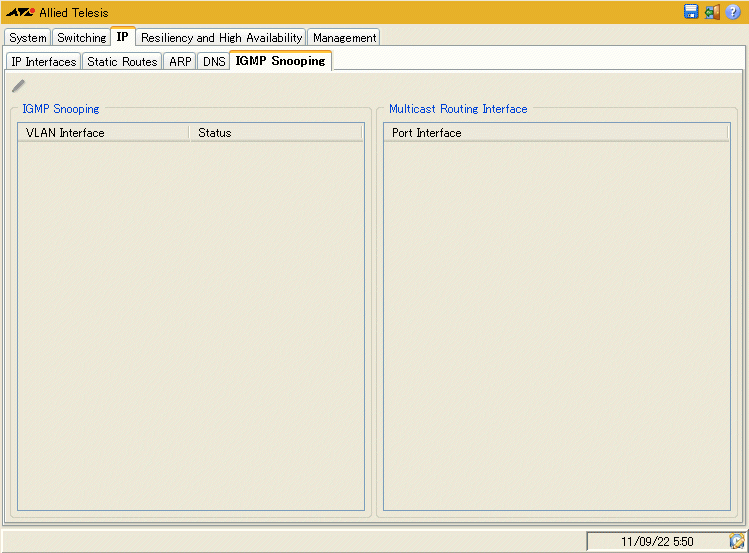This screenshot has height=553, width=749.
Task: Click the Allied Telesis logo
Action: (x=57, y=12)
